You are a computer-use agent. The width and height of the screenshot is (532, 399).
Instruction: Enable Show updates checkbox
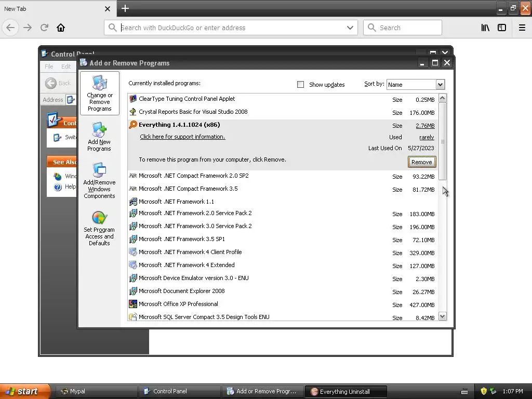[301, 85]
